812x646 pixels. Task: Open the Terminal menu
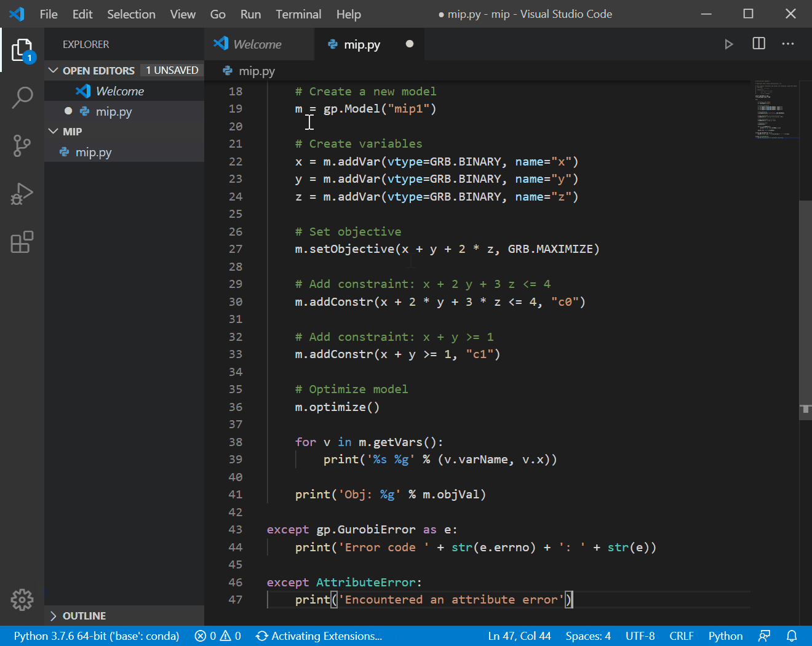[x=298, y=14]
